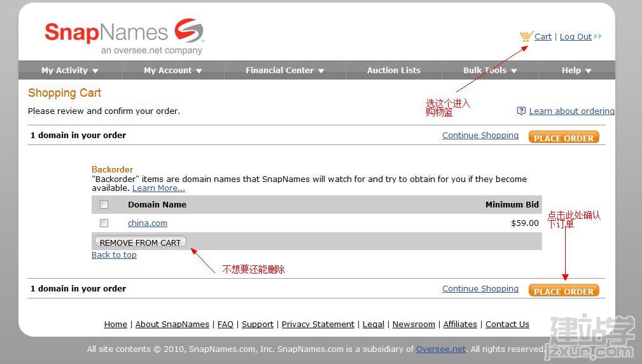
Task: Click the upper PLACE ORDER button
Action: (x=564, y=137)
